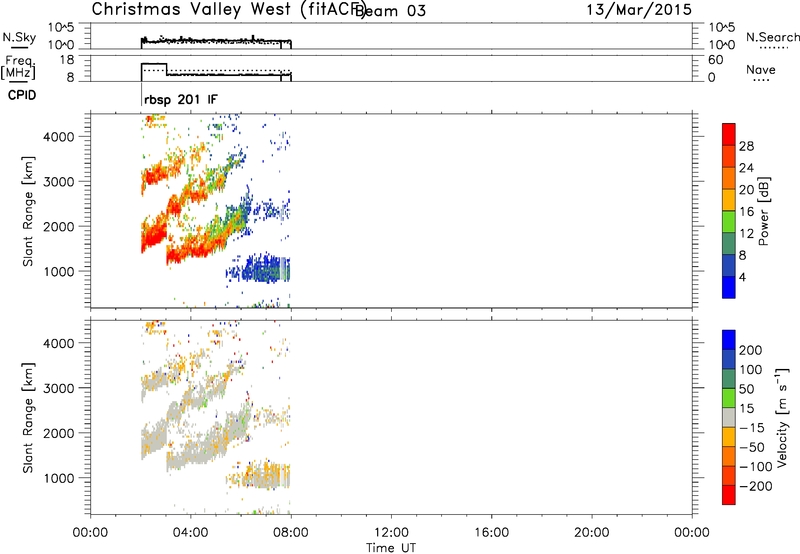
Task: Click the '4' power colorbar label
Action: [x=743, y=277]
